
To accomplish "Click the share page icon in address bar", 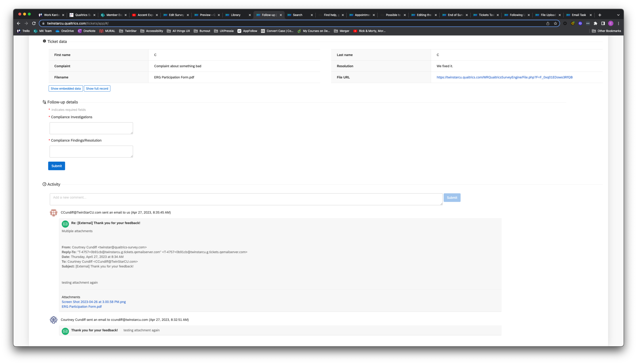I will [x=547, y=23].
